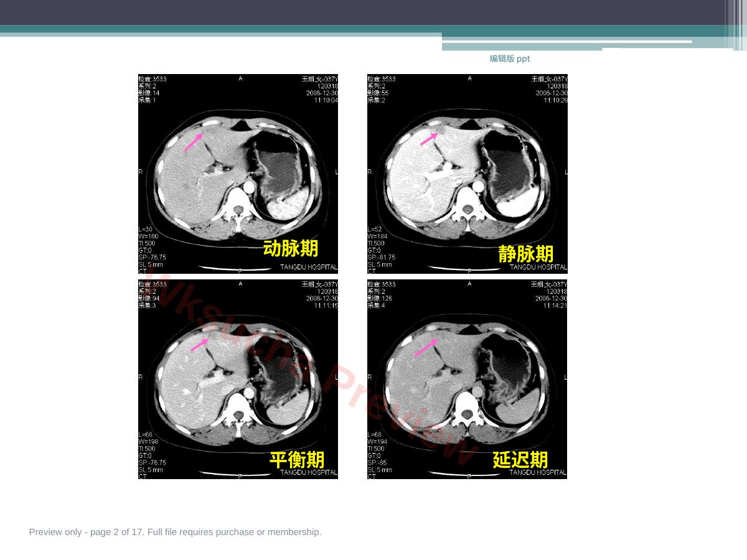Click the 'L=68' level value
The height and width of the screenshot is (560, 747).
(375, 435)
